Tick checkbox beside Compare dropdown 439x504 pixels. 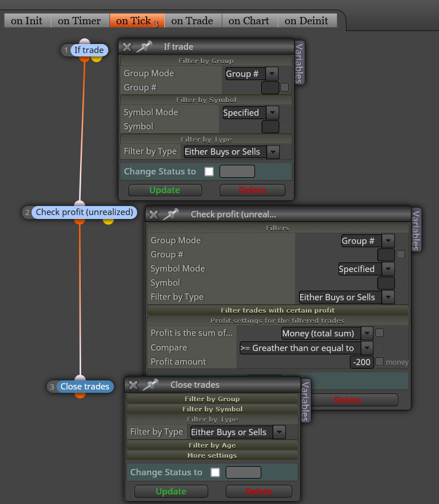click(x=380, y=347)
